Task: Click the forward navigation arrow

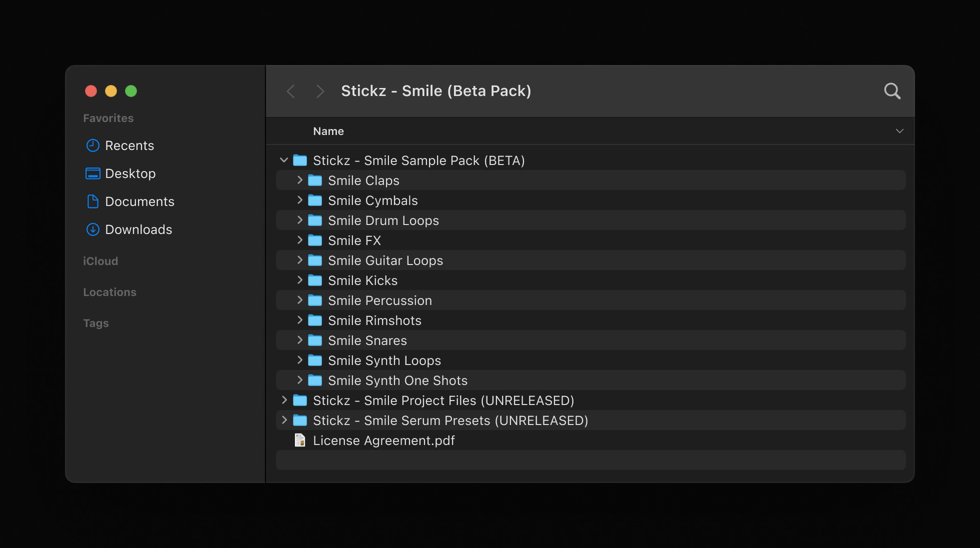Action: click(320, 91)
